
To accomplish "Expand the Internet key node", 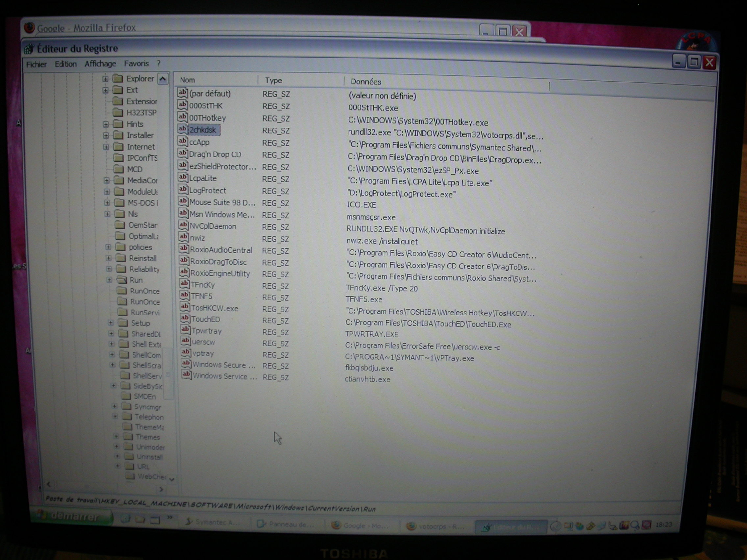I will pyautogui.click(x=106, y=147).
